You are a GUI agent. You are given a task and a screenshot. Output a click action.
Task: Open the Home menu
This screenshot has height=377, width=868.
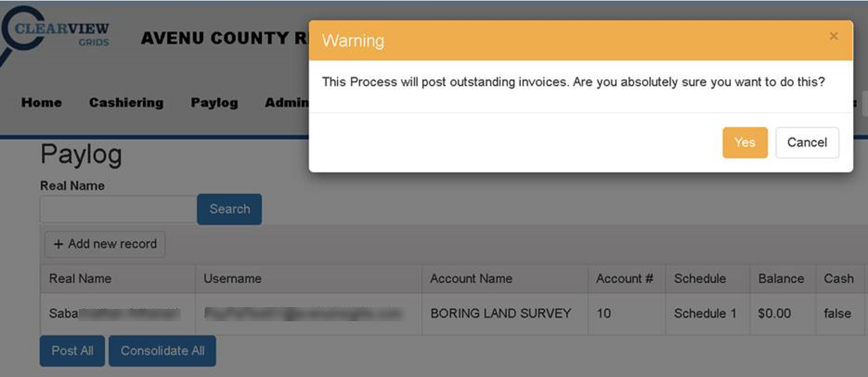[x=41, y=103]
